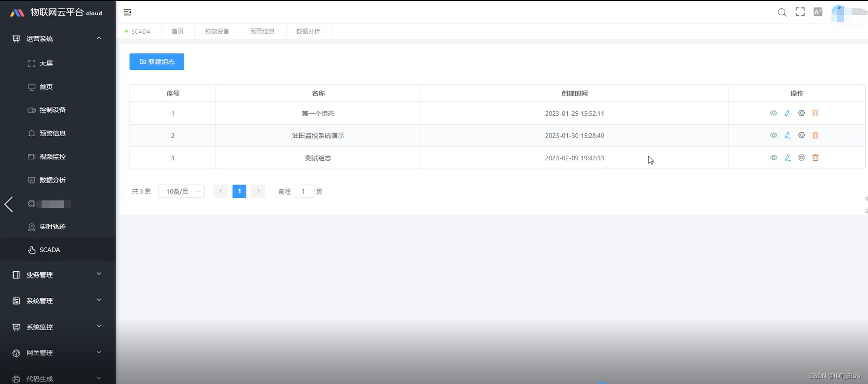
Task: Open 预警信息 in the sidebar menu
Action: pos(58,133)
